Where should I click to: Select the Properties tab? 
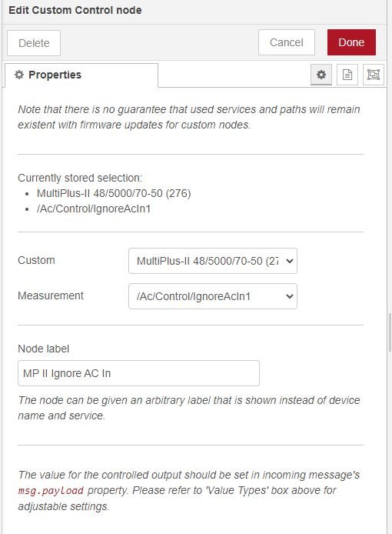[x=81, y=75]
